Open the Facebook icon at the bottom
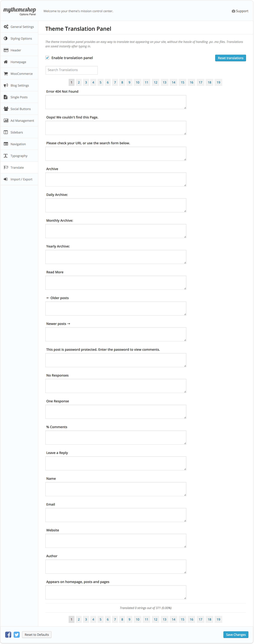The height and width of the screenshot is (644, 254). pos(8,634)
